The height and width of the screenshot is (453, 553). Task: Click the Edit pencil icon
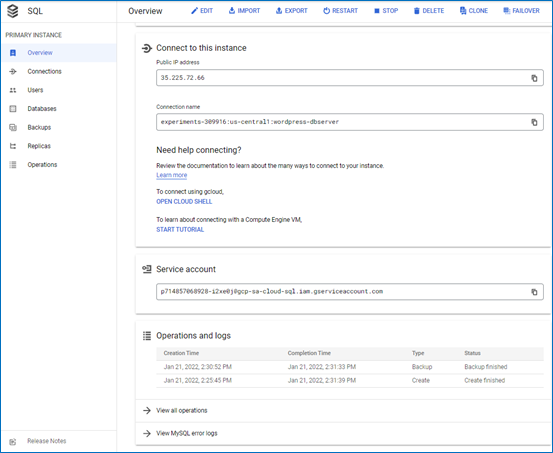(194, 11)
